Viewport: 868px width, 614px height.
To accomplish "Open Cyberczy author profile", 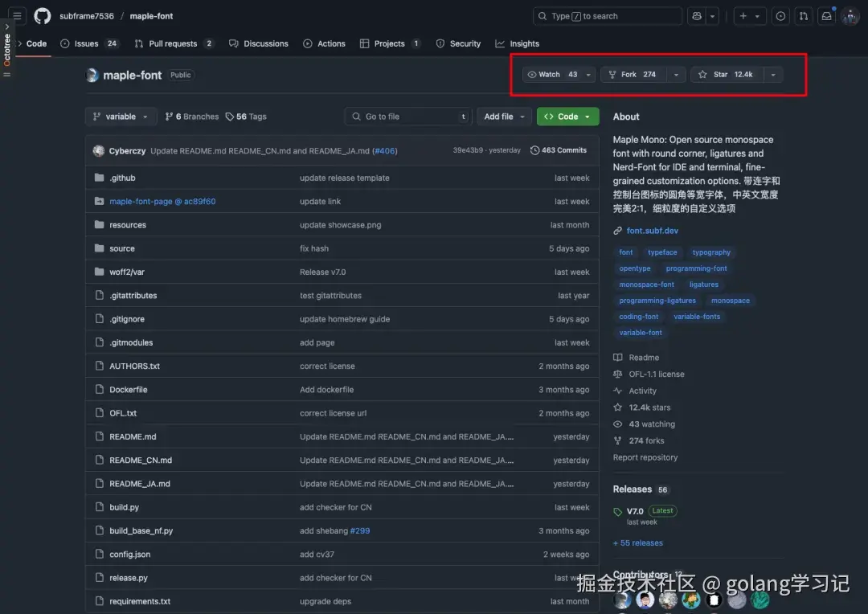I will (127, 150).
